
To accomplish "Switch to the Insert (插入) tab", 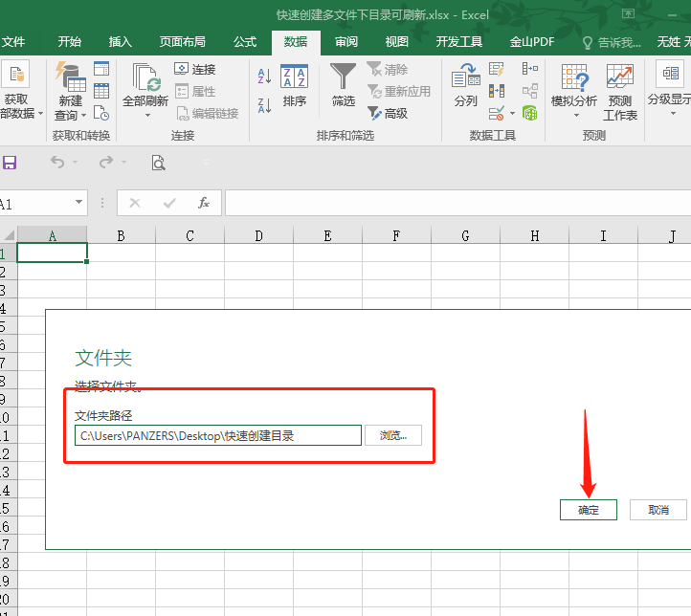I will tap(120, 42).
